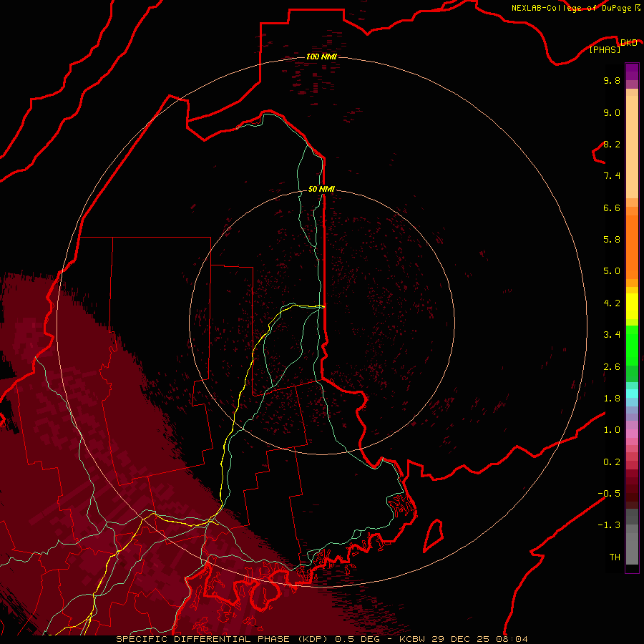Select the 7.4 value on color scale

click(x=612, y=176)
